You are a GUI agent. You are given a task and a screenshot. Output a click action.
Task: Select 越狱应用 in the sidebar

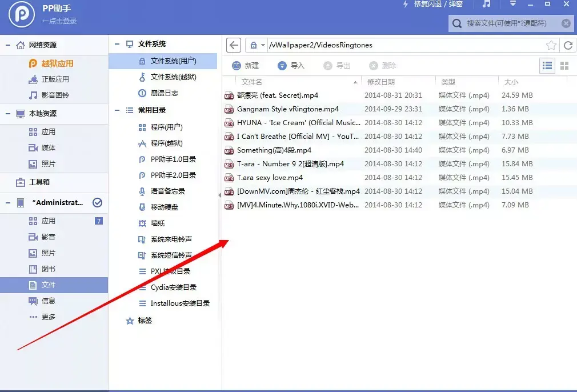(x=57, y=63)
